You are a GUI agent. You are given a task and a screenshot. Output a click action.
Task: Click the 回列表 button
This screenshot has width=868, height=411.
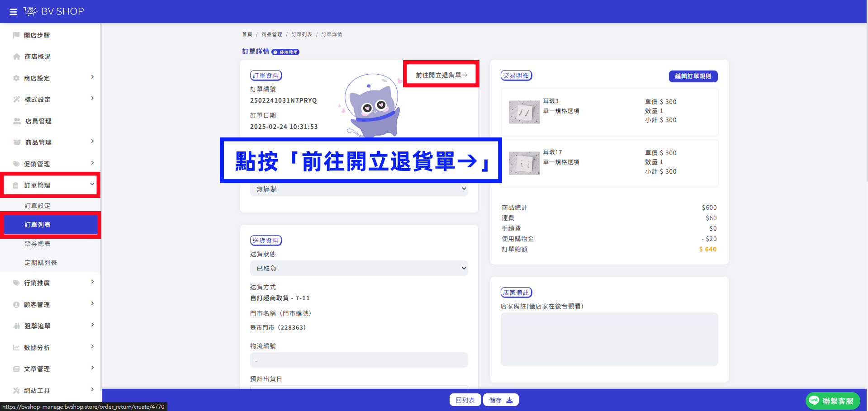pos(465,400)
